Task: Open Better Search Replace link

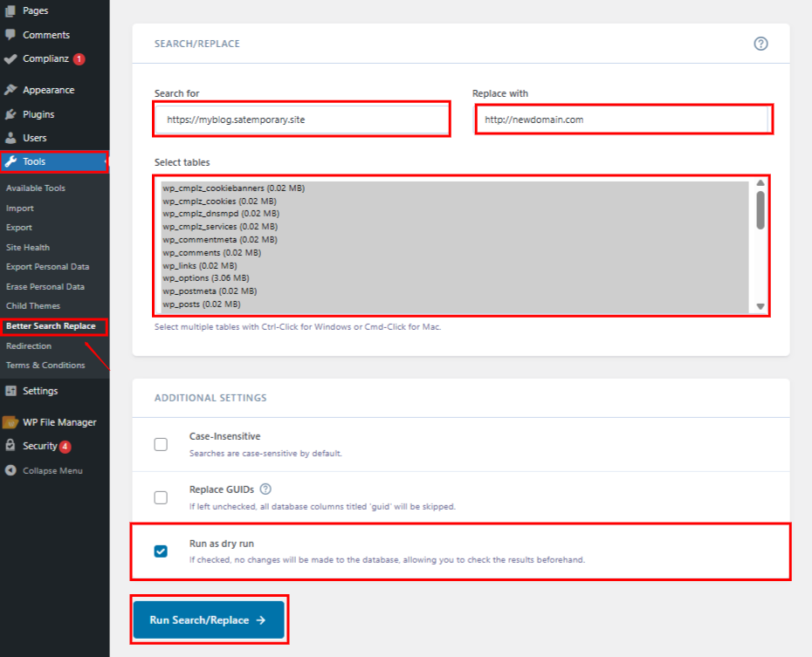Action: tap(51, 326)
